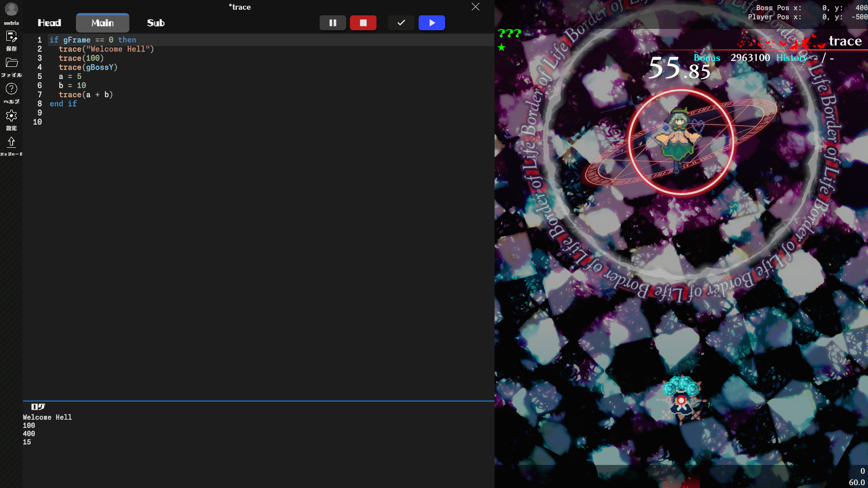
Task: Click the log output value 400
Action: 29,434
